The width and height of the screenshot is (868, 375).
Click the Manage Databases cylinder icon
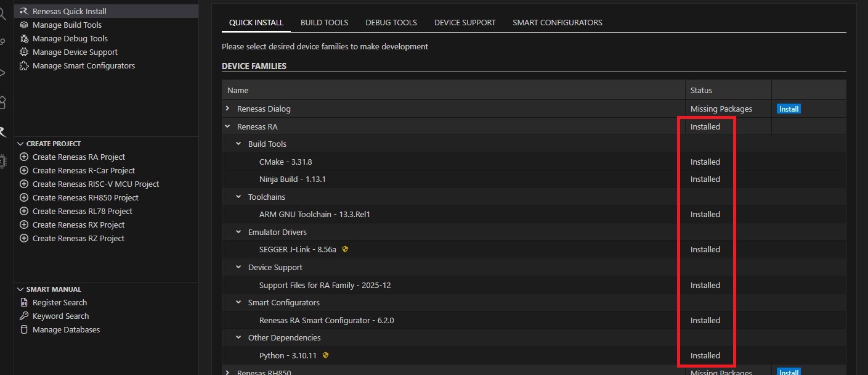(x=24, y=330)
